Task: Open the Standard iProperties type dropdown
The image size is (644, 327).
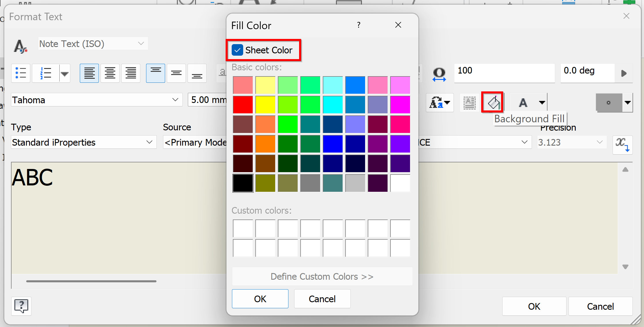Action: pyautogui.click(x=149, y=142)
